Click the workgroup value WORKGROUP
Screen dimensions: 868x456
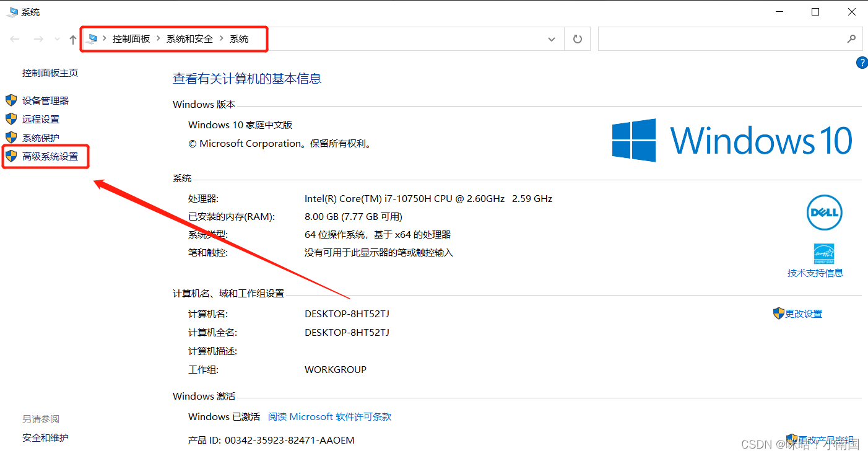click(x=336, y=369)
